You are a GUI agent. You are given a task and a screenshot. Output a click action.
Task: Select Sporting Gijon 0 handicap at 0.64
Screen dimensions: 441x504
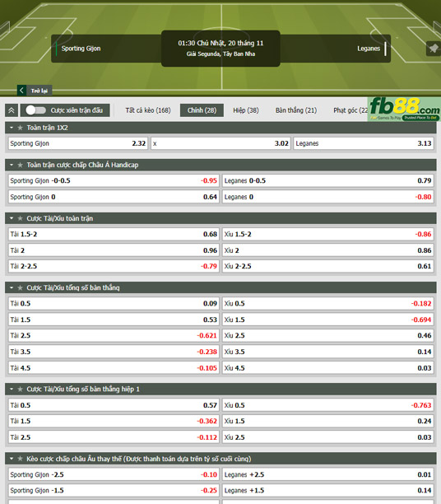click(x=114, y=197)
